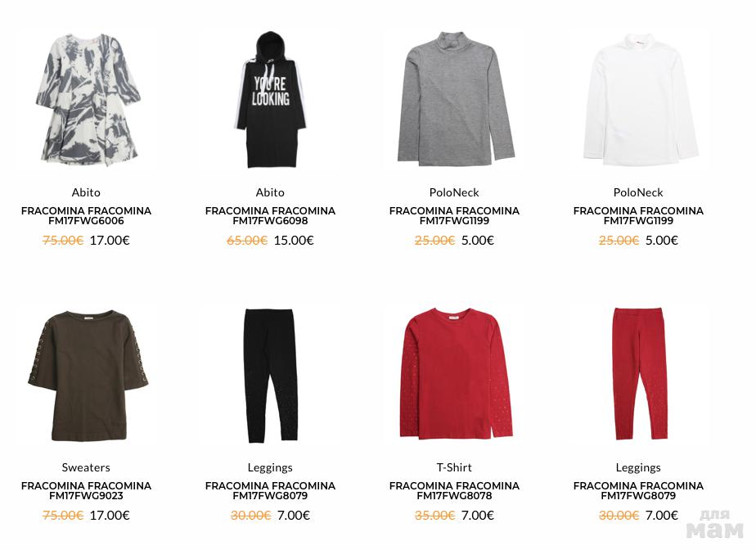Open the Fracomina FM17FWG9023 product link
This screenshot has height=550, width=756.
pos(86,490)
